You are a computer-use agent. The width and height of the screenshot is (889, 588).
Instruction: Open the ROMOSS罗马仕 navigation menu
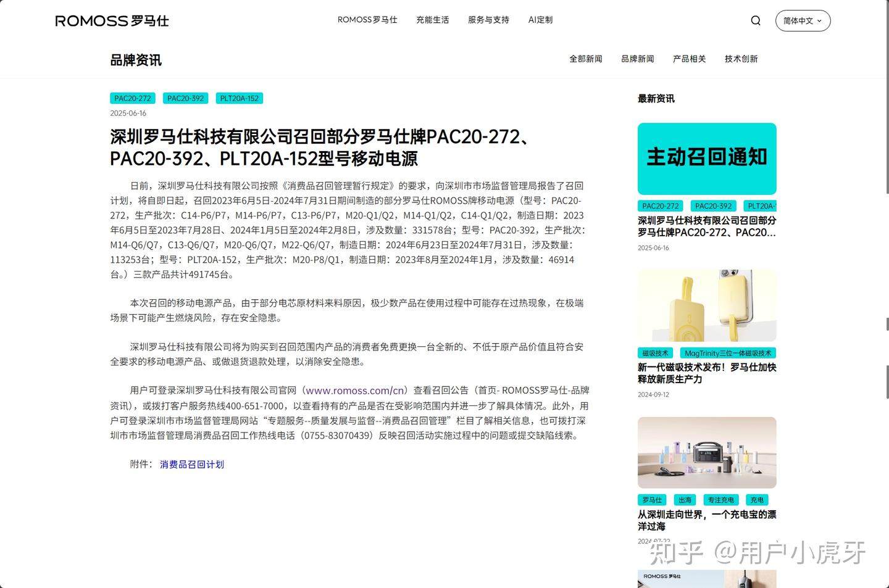(x=367, y=20)
